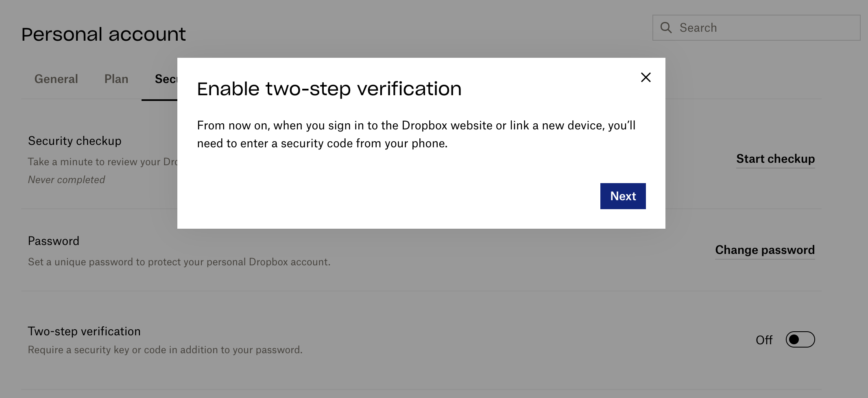
Task: Click the magnifier search icon
Action: 666,28
